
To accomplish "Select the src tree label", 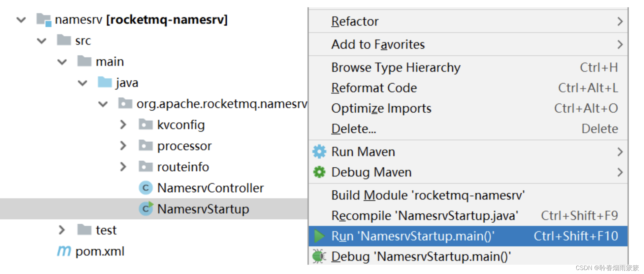I will click(83, 41).
